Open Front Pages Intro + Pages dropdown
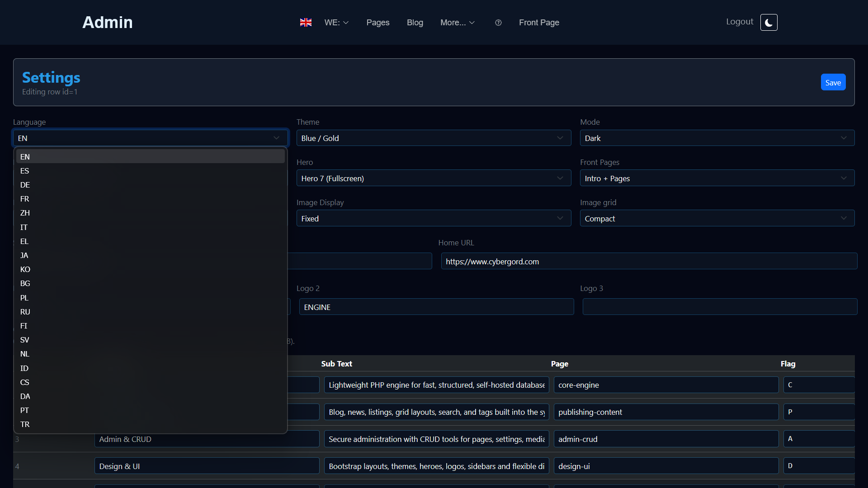This screenshot has height=488, width=868. coord(717,178)
